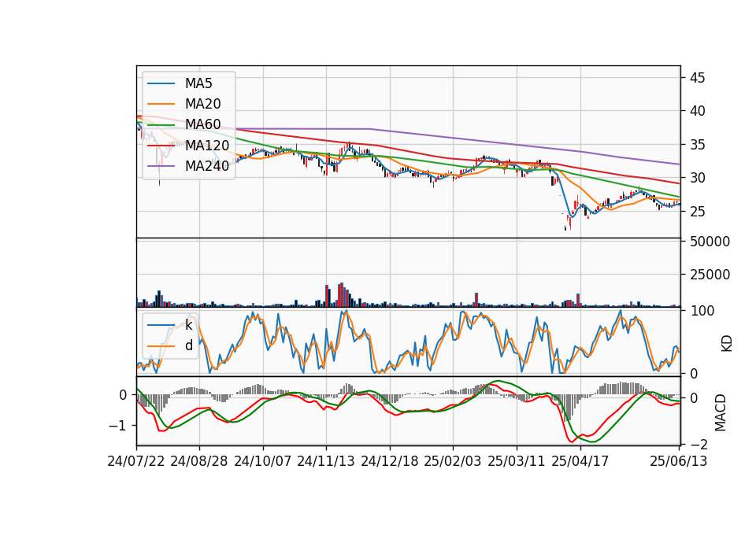Click the orange MA20 legend line swatch
756x543 pixels.
(x=161, y=104)
